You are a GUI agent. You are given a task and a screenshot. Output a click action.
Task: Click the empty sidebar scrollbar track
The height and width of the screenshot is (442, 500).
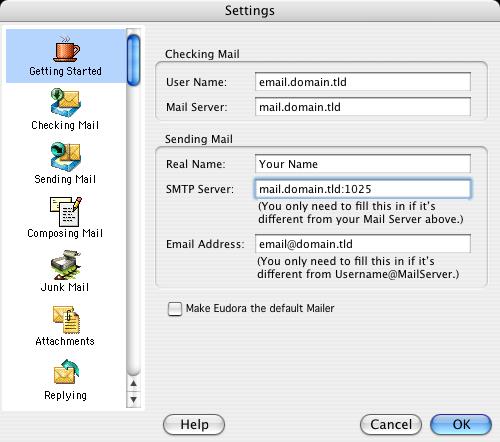[133, 230]
